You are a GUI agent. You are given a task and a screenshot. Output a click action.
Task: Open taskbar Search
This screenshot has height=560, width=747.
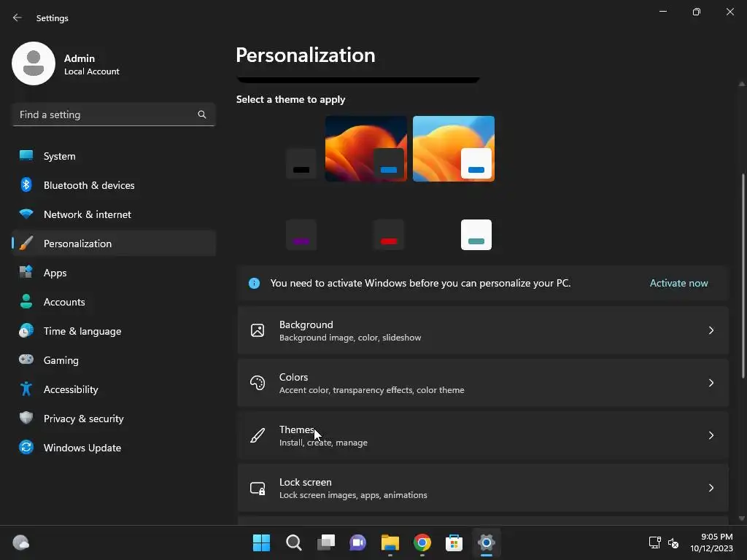point(293,542)
